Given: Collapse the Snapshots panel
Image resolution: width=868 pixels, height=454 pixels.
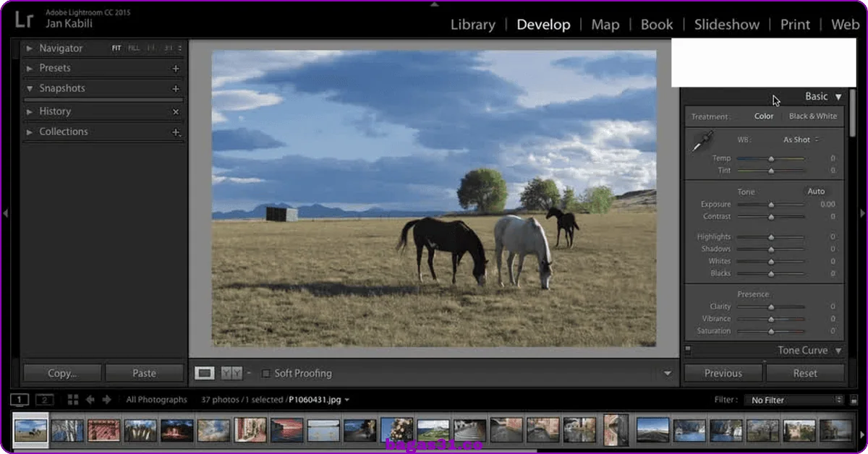Looking at the screenshot, I should coord(30,89).
